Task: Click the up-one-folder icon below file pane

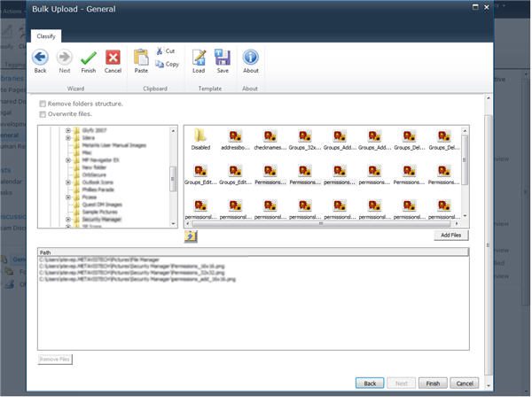Action: tap(191, 236)
